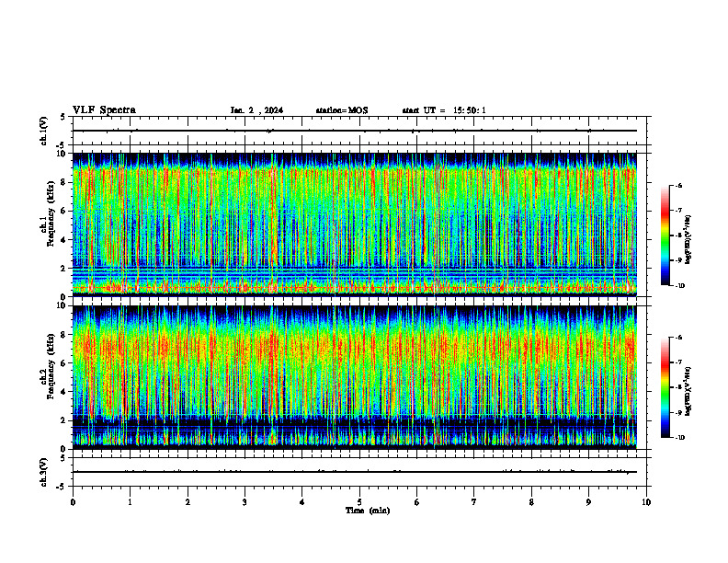
Task: Click time axis tick label "10"
Action: click(x=646, y=502)
